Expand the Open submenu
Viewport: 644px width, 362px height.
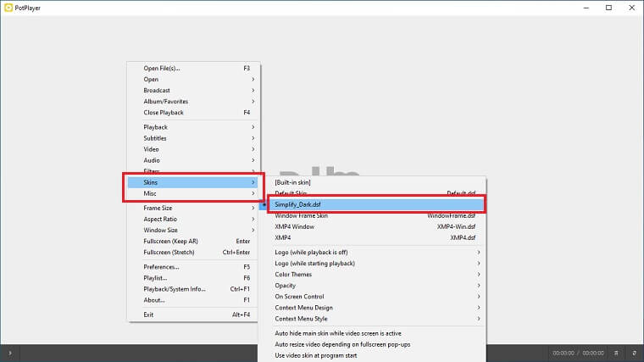tap(193, 80)
